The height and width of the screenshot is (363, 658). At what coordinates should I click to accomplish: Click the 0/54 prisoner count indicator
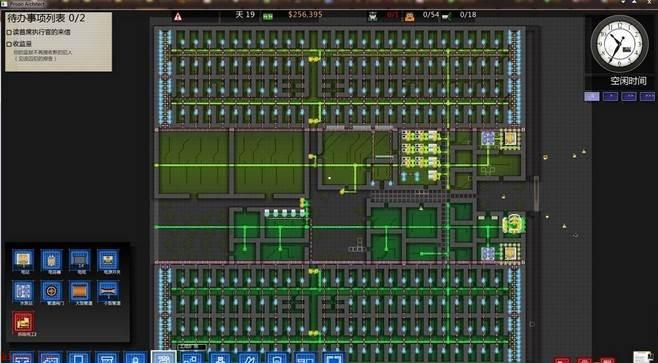431,15
